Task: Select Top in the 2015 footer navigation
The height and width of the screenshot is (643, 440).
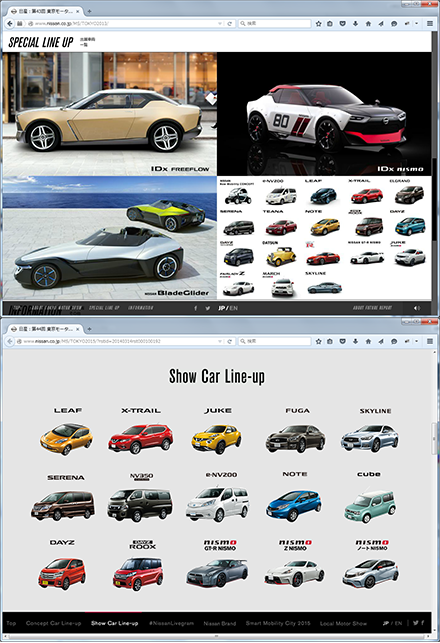Action: click(x=11, y=623)
